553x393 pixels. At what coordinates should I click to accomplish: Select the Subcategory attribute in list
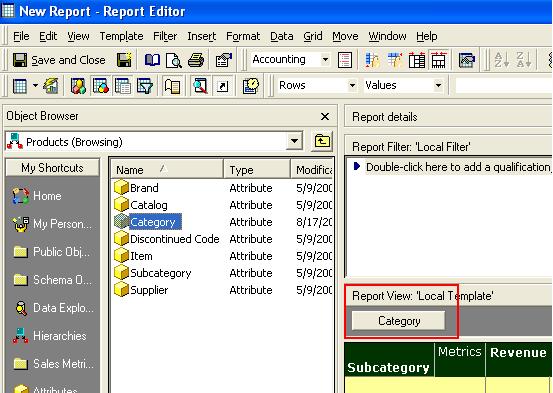coord(153,273)
